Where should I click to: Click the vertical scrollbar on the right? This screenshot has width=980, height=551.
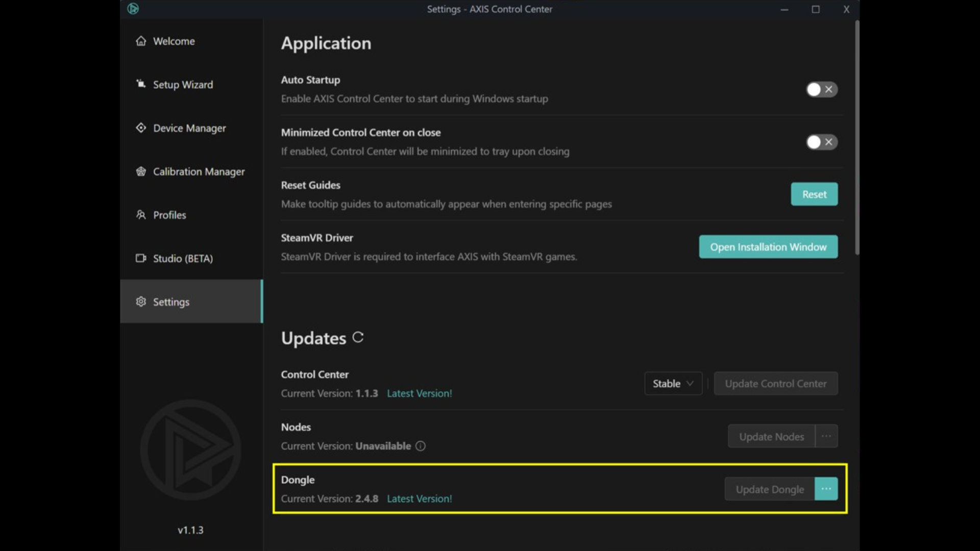tap(857, 138)
